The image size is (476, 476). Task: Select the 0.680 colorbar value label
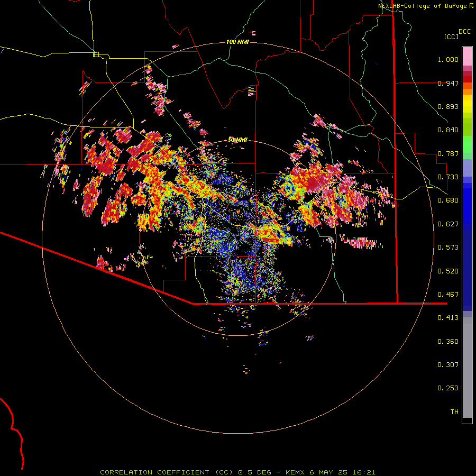point(448,200)
